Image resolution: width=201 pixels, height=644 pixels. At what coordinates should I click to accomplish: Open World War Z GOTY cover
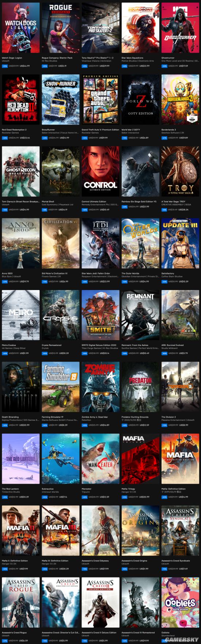tap(140, 100)
